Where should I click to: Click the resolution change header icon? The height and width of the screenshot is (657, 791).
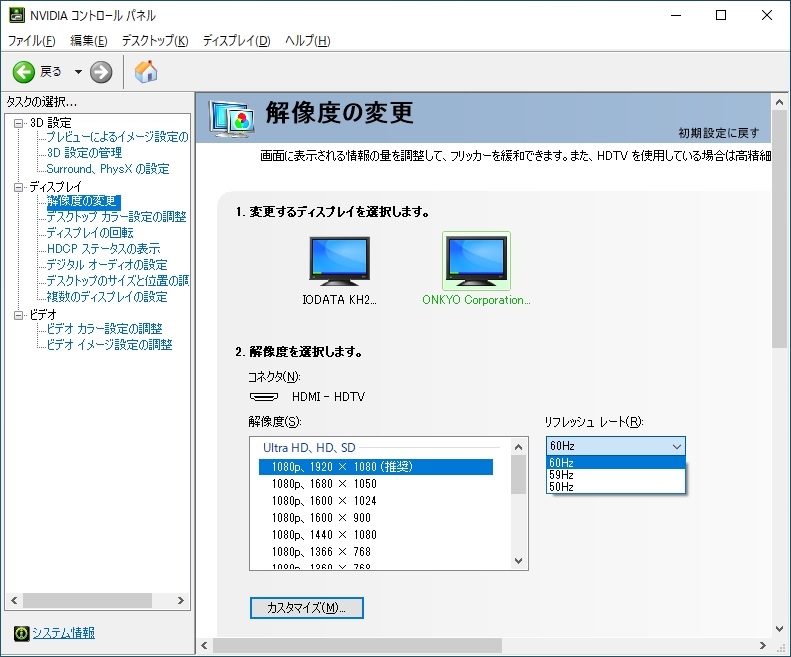(x=232, y=119)
